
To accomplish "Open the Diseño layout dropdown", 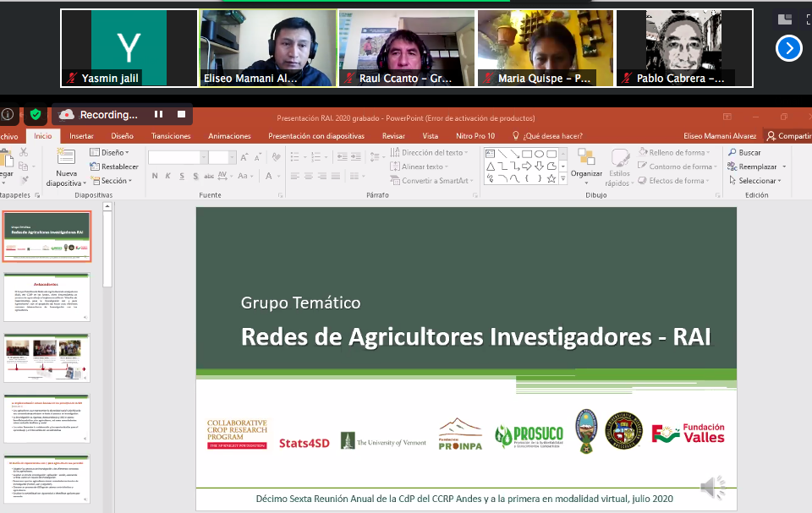I will point(111,152).
